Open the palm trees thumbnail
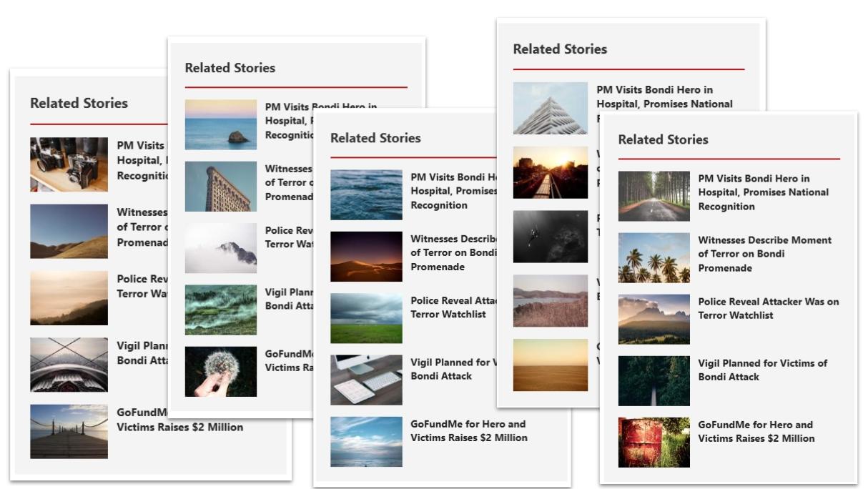Viewport: 868px width, 489px height. (x=654, y=257)
